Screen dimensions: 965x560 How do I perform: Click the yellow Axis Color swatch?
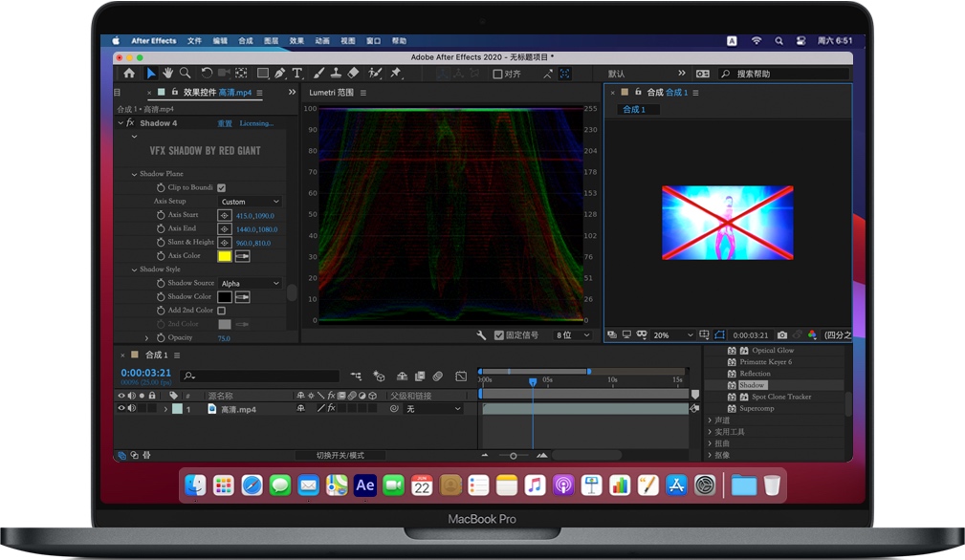[226, 257]
